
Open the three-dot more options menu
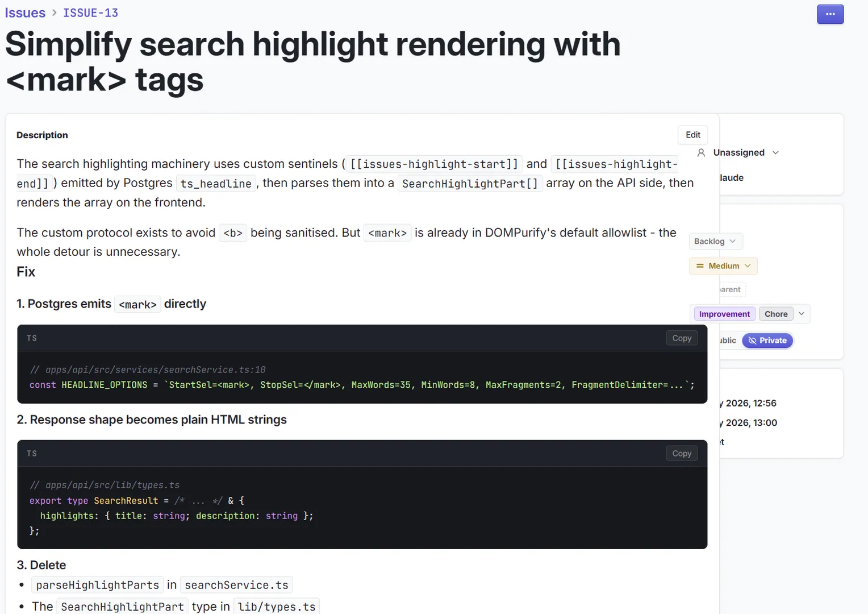coord(830,14)
